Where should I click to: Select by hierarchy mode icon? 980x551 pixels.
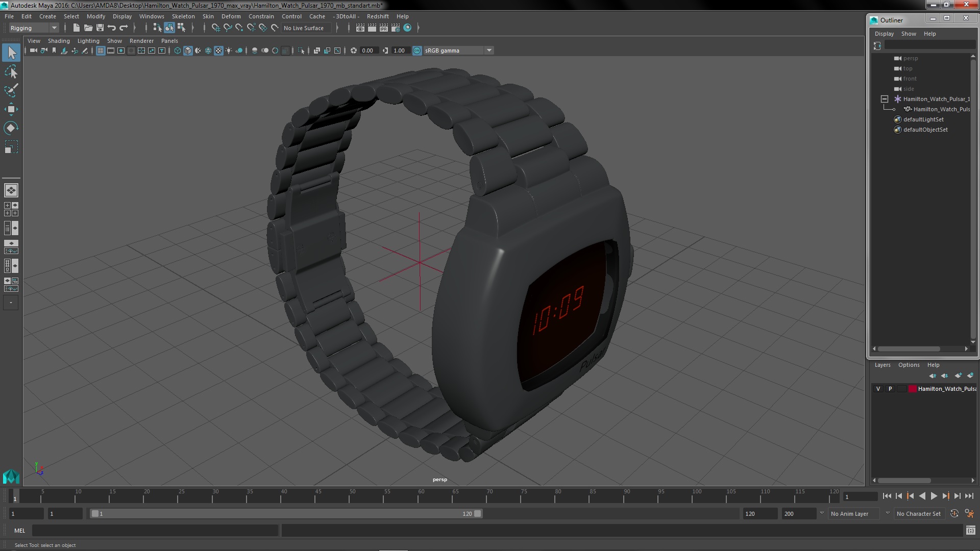[157, 28]
